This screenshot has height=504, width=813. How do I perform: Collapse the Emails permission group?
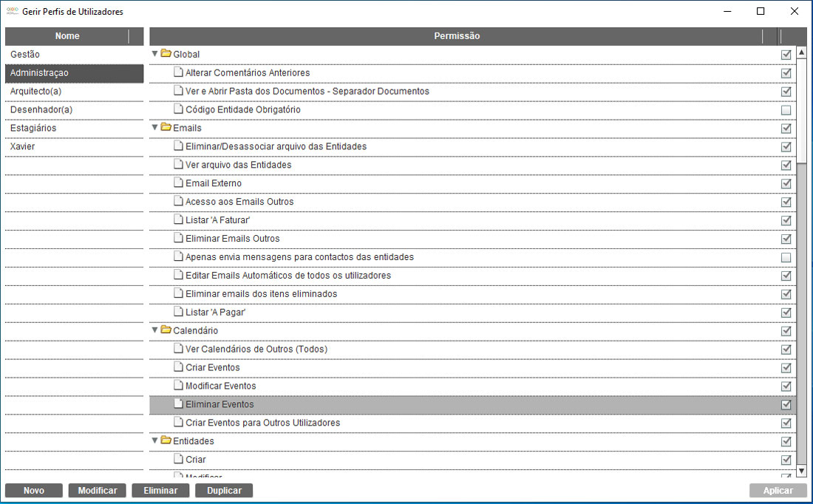tap(155, 128)
